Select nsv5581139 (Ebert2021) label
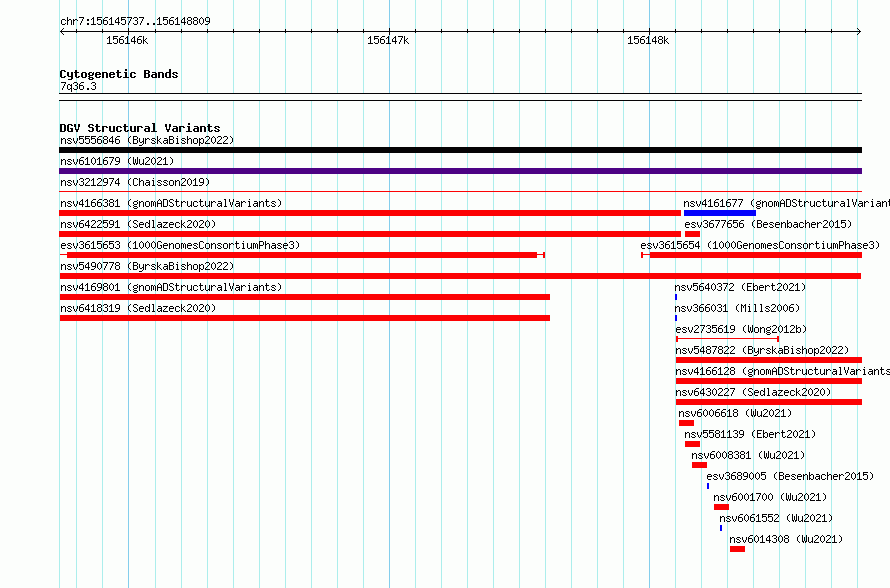This screenshot has width=890, height=588. click(750, 434)
